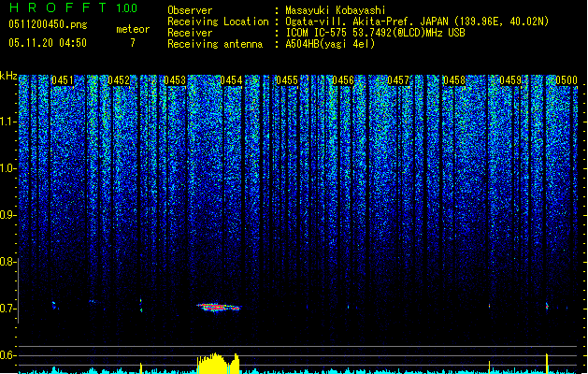The image size is (588, 374).
Task: Click the 0455 time marker
Action: click(287, 80)
